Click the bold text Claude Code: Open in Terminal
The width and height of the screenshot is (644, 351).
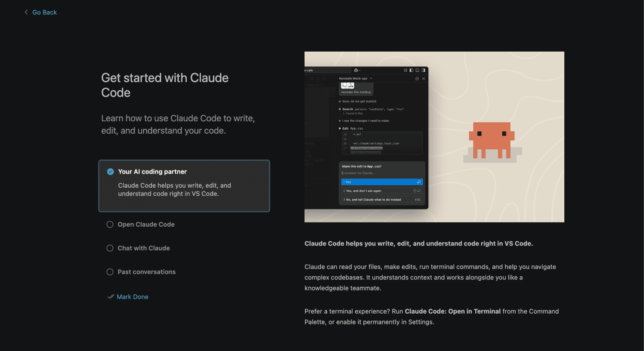[453, 312]
